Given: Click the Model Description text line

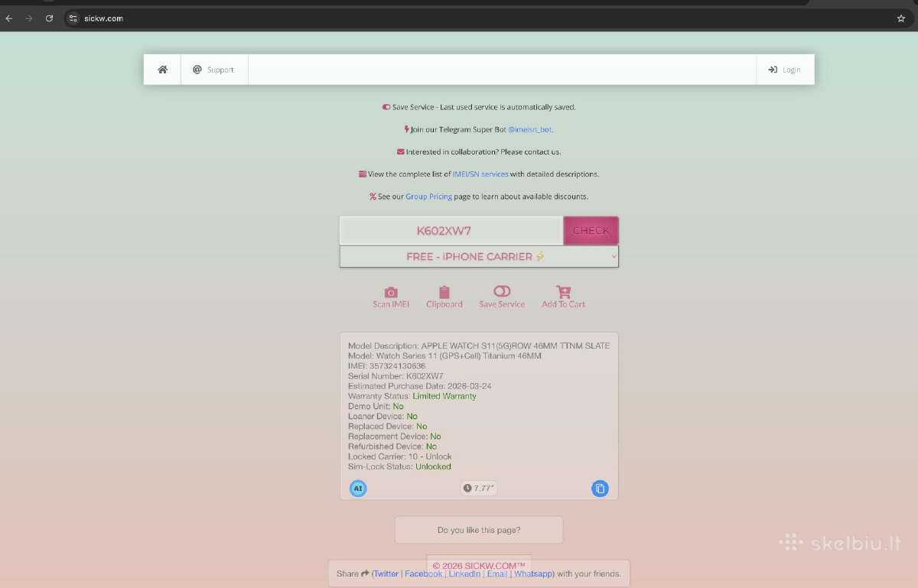Looking at the screenshot, I should [x=479, y=346].
